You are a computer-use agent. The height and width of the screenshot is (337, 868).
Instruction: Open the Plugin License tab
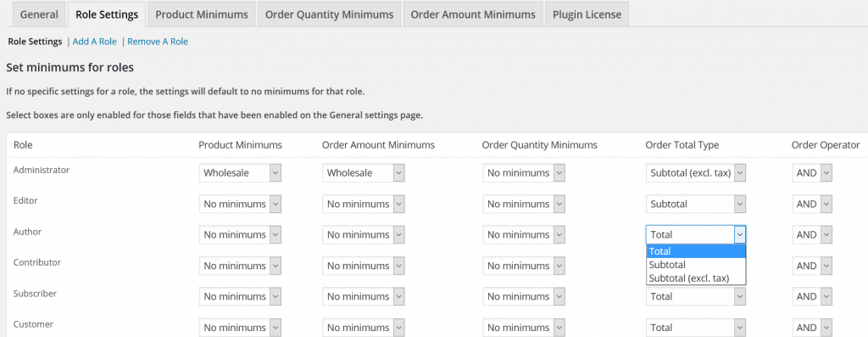coord(587,14)
